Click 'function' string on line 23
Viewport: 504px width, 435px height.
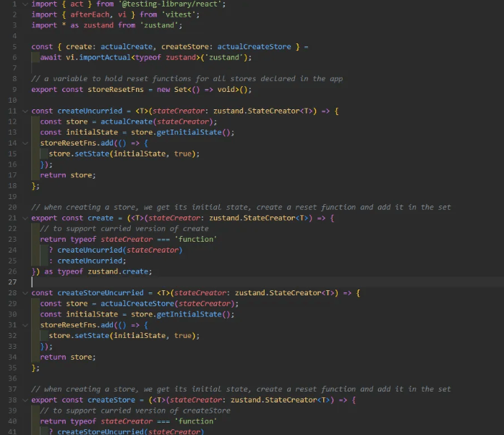(x=196, y=240)
